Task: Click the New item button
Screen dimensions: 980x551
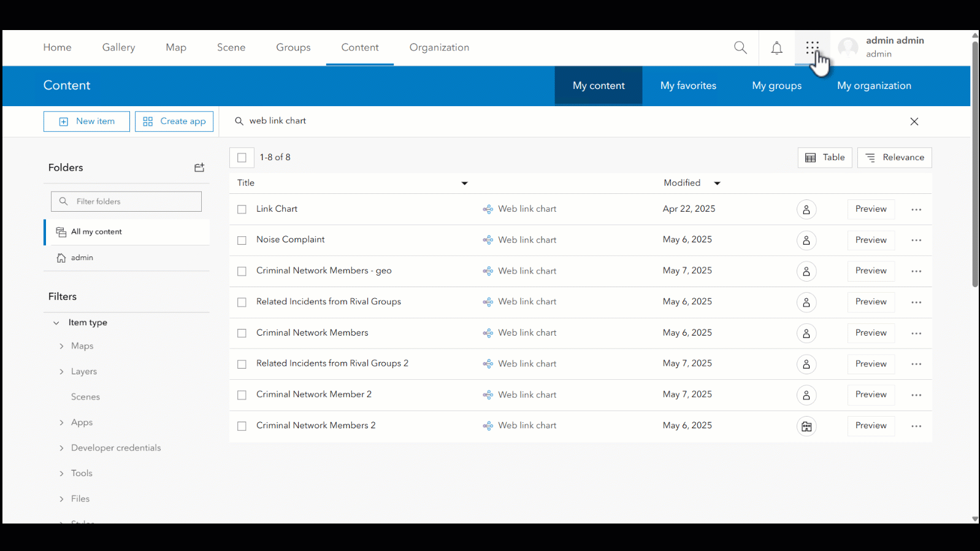Action: [x=86, y=121]
